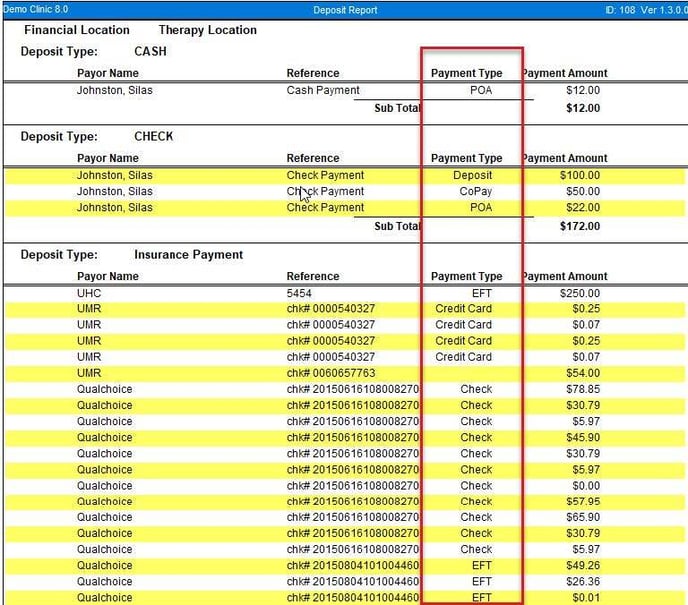Image resolution: width=688 pixels, height=605 pixels.
Task: Click the Deposit payment type cell
Action: [x=472, y=175]
